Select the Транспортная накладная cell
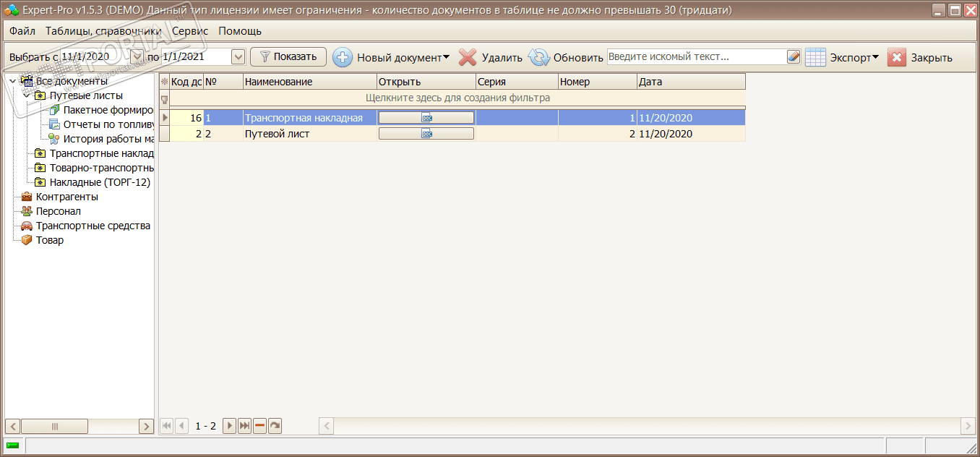Viewport: 980px width, 457px height. 310,118
